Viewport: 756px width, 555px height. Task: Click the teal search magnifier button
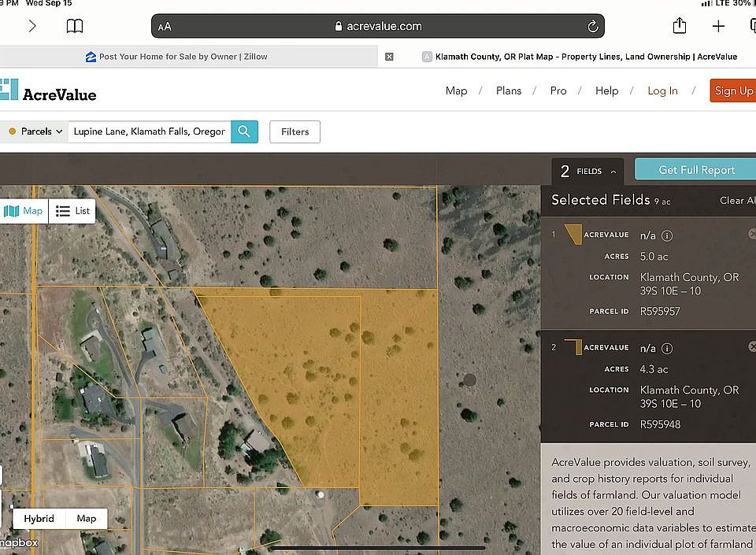[x=244, y=131]
